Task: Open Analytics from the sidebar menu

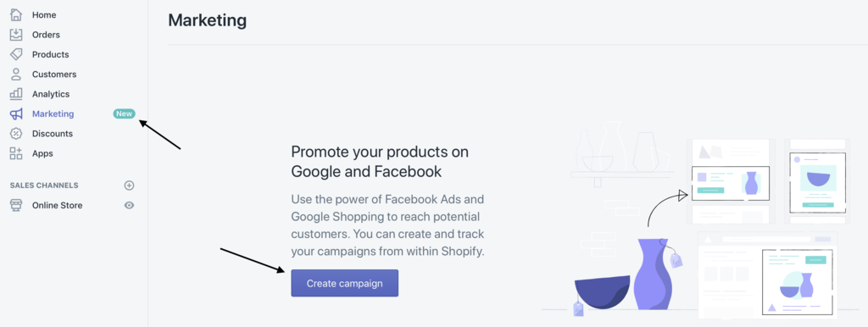Action: coord(51,94)
